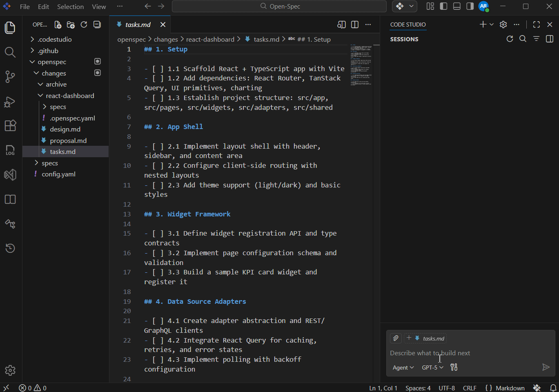Open Source Control view
The height and width of the screenshot is (392, 559).
pos(10,77)
